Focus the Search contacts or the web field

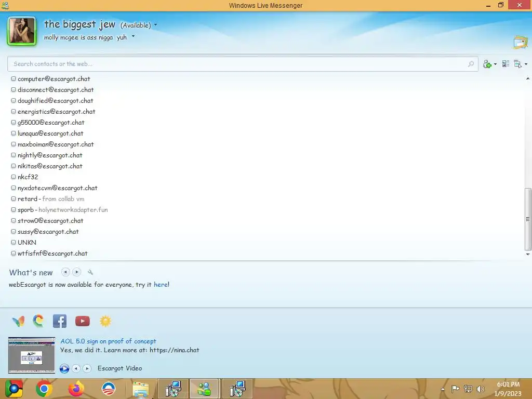click(x=243, y=64)
